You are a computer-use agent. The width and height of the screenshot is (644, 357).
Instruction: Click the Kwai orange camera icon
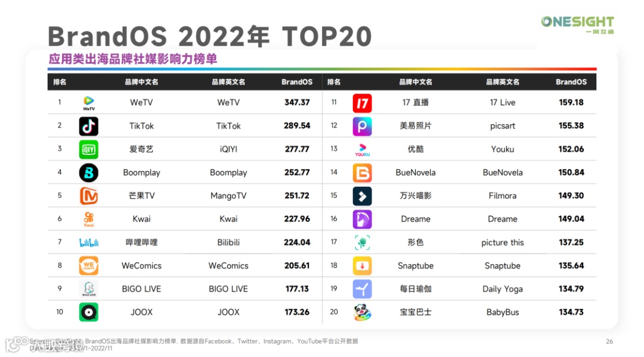[x=89, y=219]
